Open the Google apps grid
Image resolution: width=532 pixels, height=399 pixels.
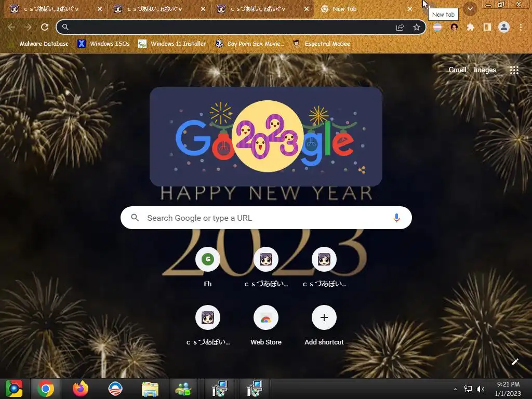click(514, 70)
